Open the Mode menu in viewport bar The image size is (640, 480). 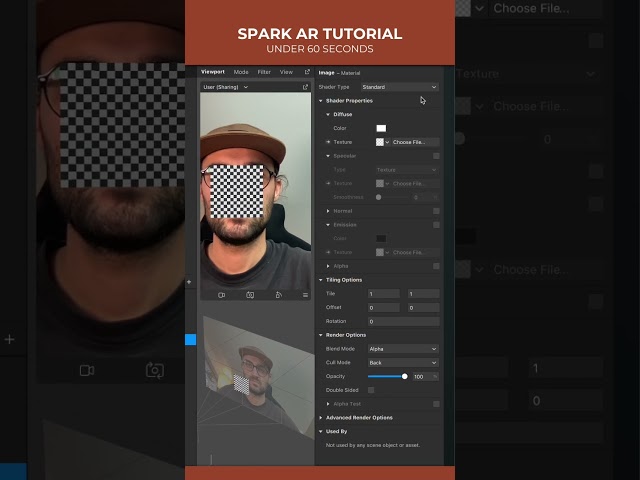[241, 72]
